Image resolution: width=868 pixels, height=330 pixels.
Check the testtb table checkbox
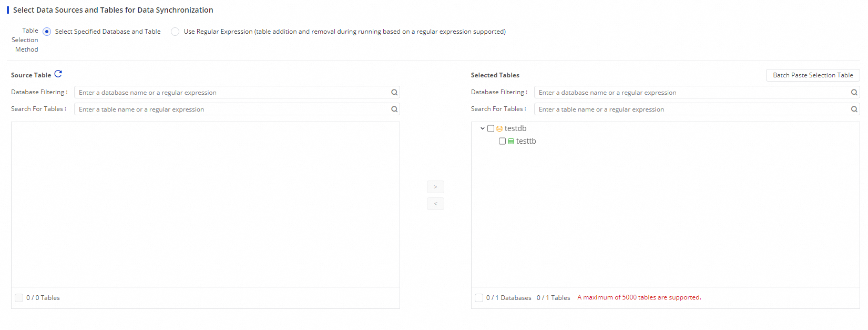tap(503, 141)
